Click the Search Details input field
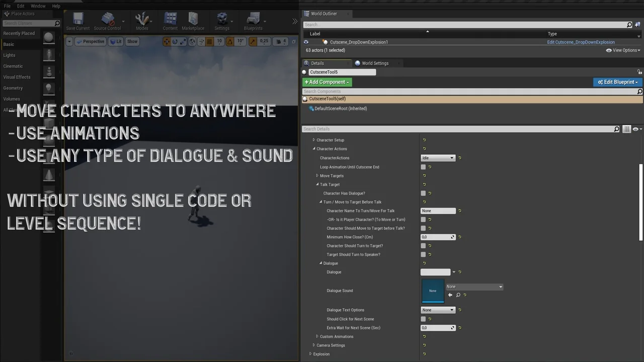644x362 pixels. [x=458, y=129]
